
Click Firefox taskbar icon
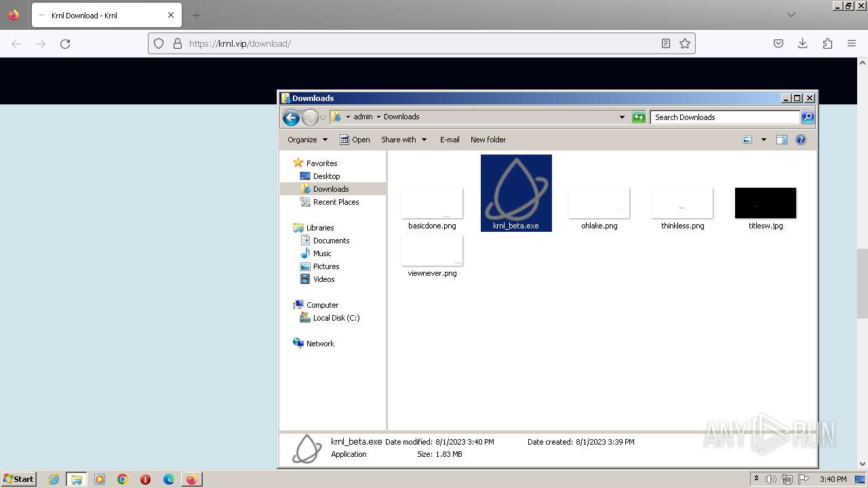coord(192,479)
